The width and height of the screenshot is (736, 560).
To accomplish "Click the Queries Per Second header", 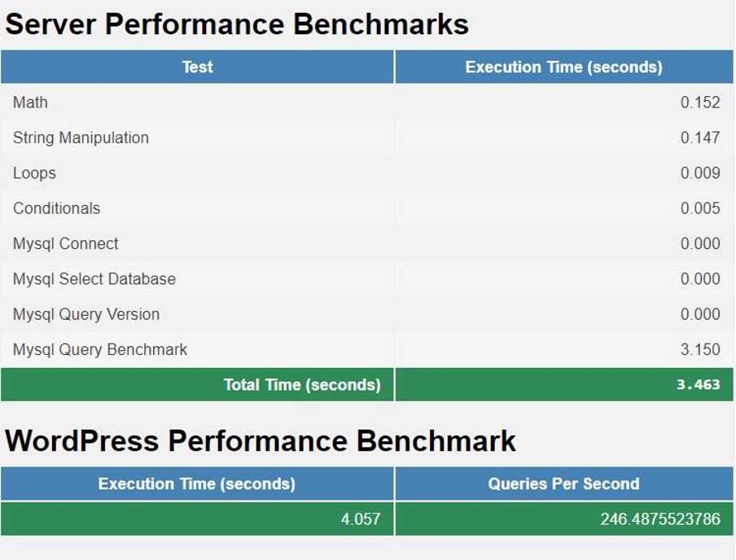I will tap(563, 484).
